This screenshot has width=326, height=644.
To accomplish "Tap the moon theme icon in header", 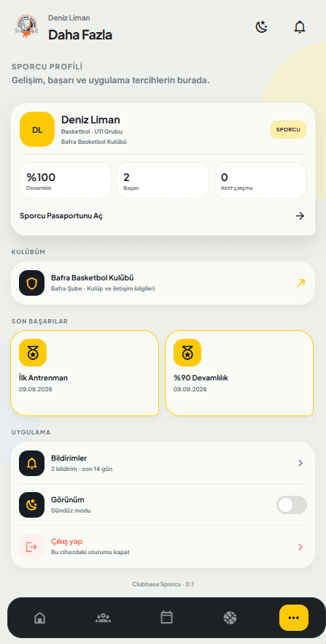I will 261,27.
